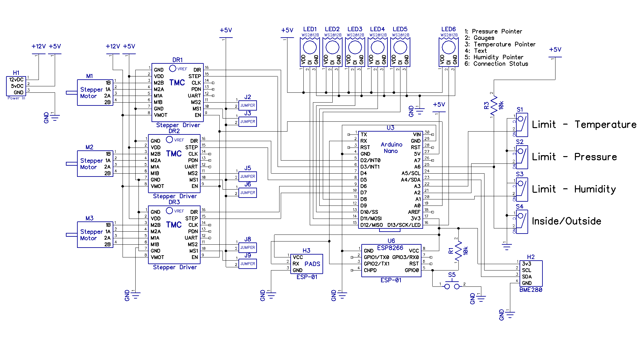The image size is (644, 339).
Task: Click the 'D13/SCK/LED' pin label on U3
Action: (x=404, y=225)
